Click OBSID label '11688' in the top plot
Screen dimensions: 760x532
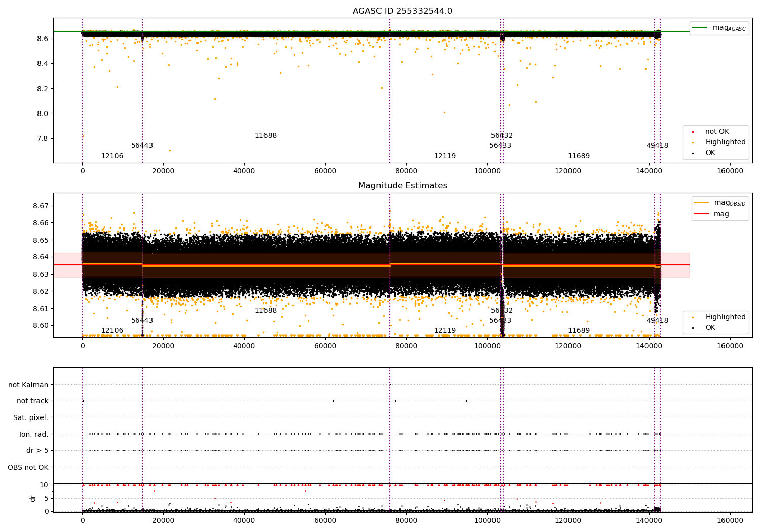(x=265, y=136)
